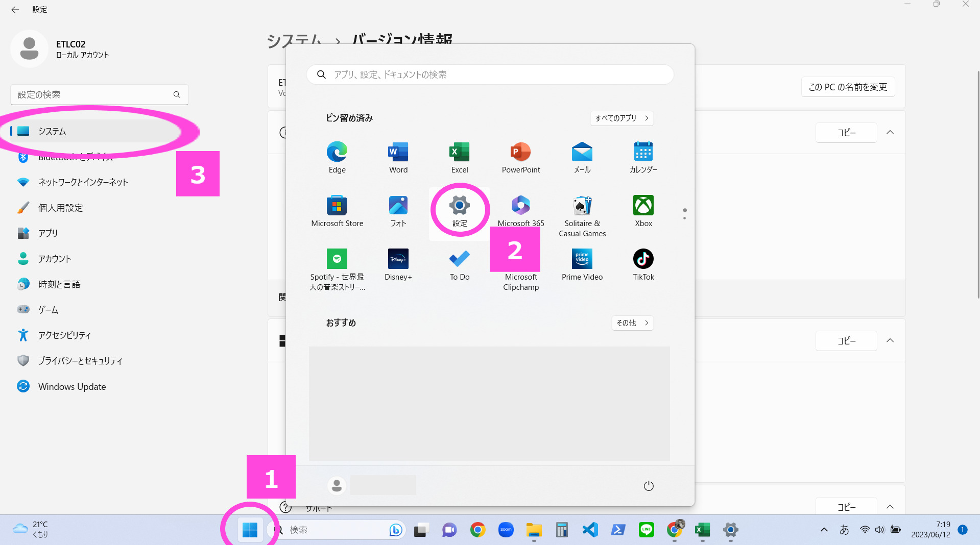Image resolution: width=980 pixels, height=545 pixels.
Task: Click the Windows Start button on taskbar
Action: tap(250, 530)
